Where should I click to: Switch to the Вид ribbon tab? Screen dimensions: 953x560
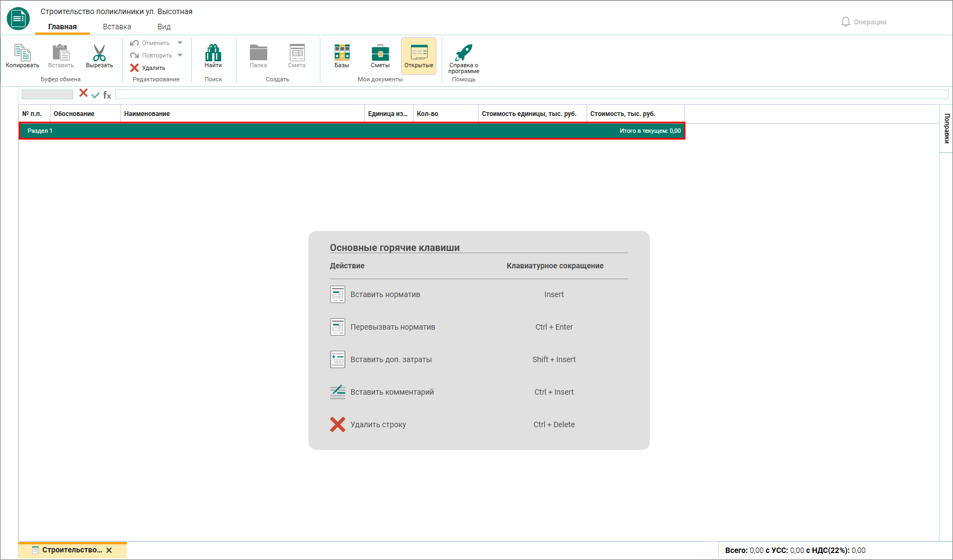click(x=164, y=27)
